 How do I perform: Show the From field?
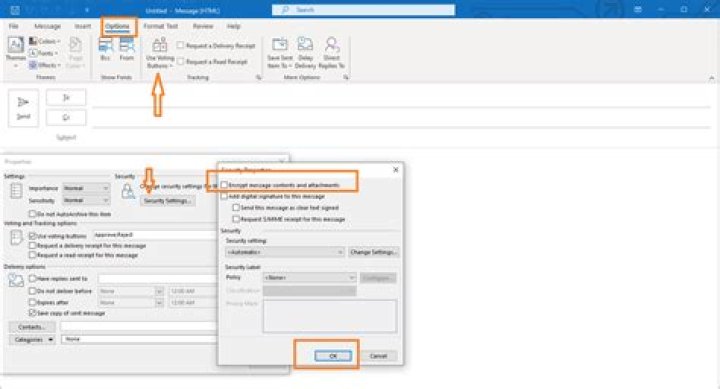click(127, 50)
